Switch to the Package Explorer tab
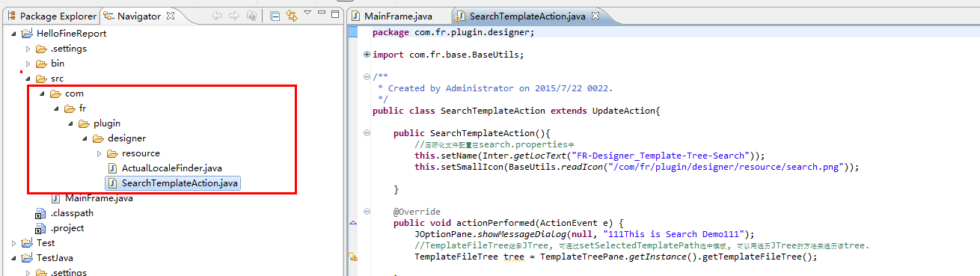 pos(52,16)
